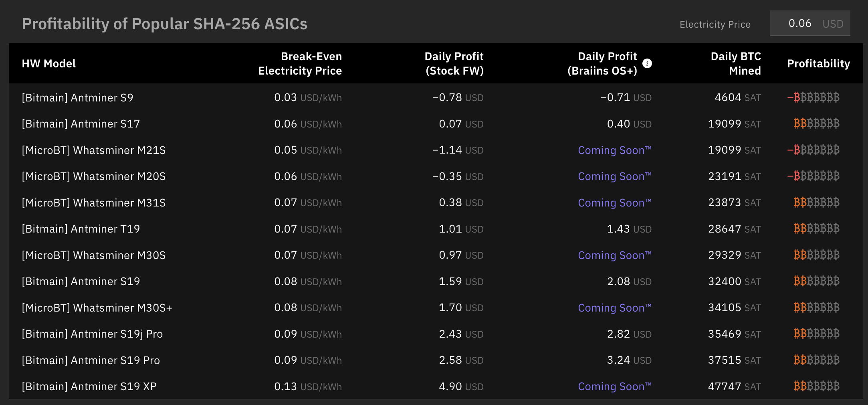
Task: Click the Antminer S19 XP profitability rating icons
Action: 816,386
